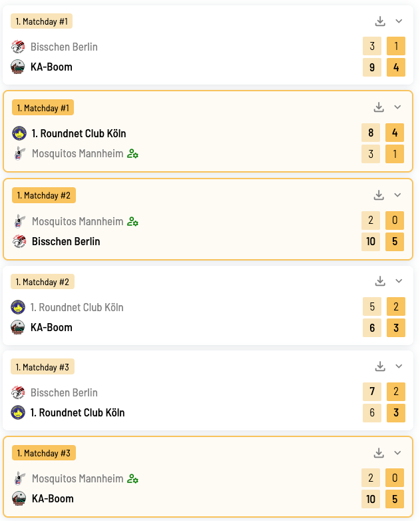Screen dimensions: 420x521
Task: Click KA-Boom team logo in the first match card
Action: pyautogui.click(x=18, y=67)
